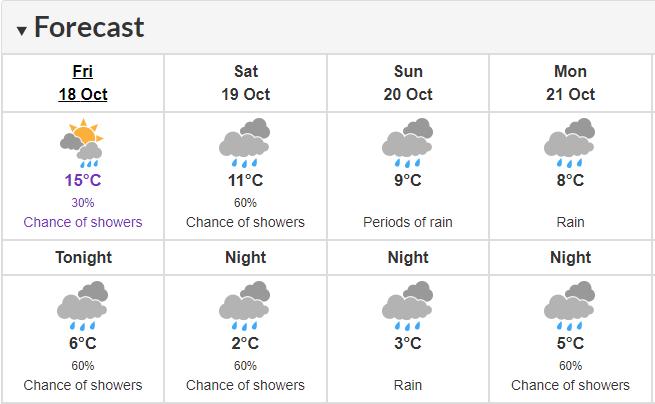The width and height of the screenshot is (655, 404).
Task: Click Monday's daytime rain cloud icon
Action: 570,143
